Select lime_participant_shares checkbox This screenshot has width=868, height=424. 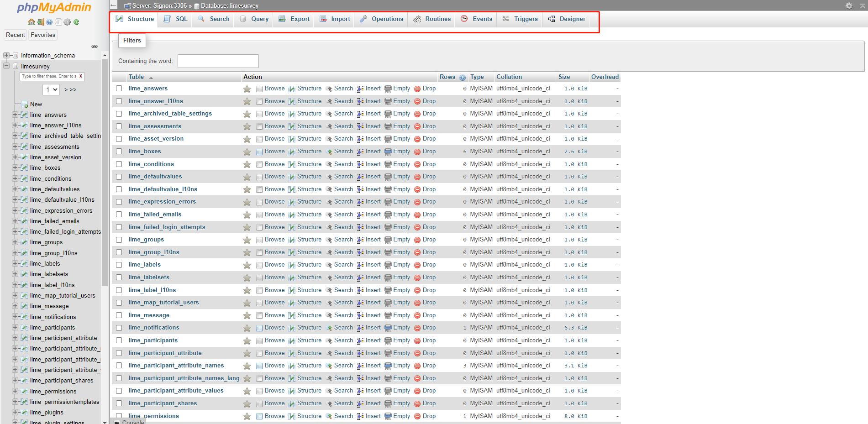click(x=119, y=403)
